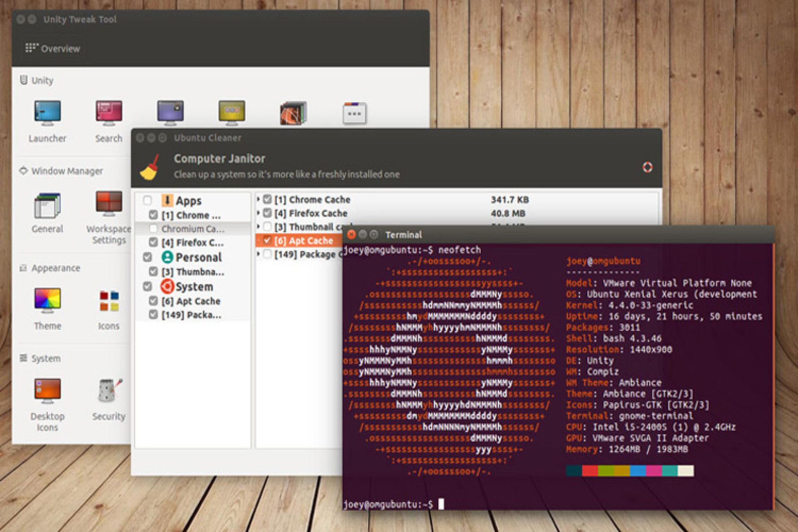Click the System section header icon in Tweak Tool
Viewport: 798px width, 532px height.
pyautogui.click(x=24, y=358)
